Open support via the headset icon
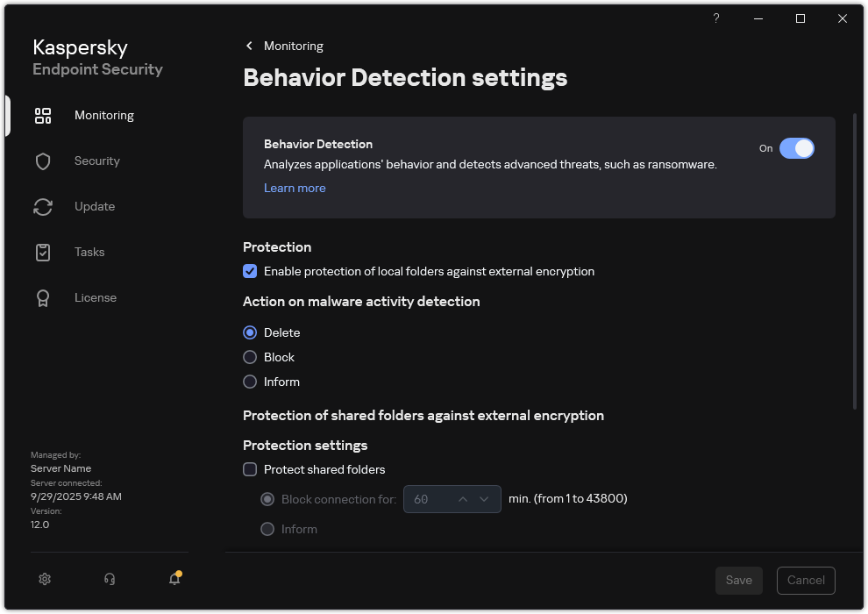The height and width of the screenshot is (614, 868). (x=109, y=579)
